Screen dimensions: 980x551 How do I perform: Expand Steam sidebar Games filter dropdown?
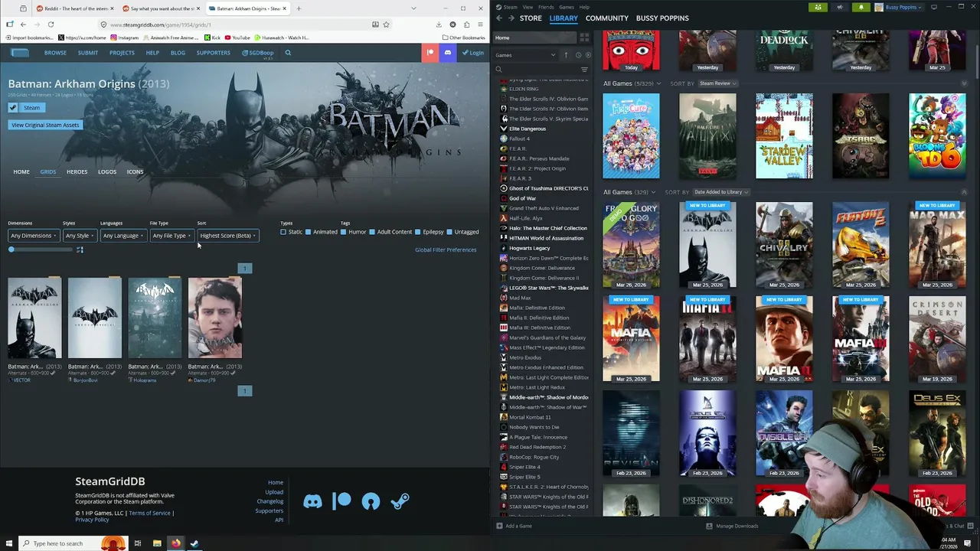527,55
